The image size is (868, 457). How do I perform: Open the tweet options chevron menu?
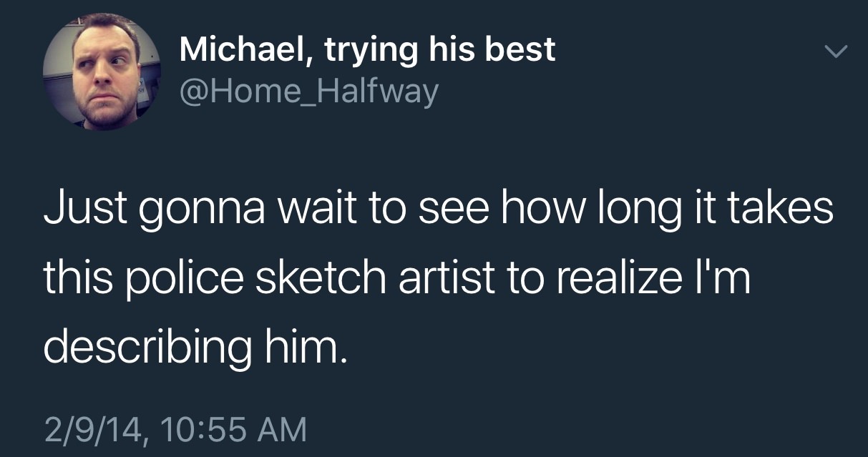coord(835,51)
